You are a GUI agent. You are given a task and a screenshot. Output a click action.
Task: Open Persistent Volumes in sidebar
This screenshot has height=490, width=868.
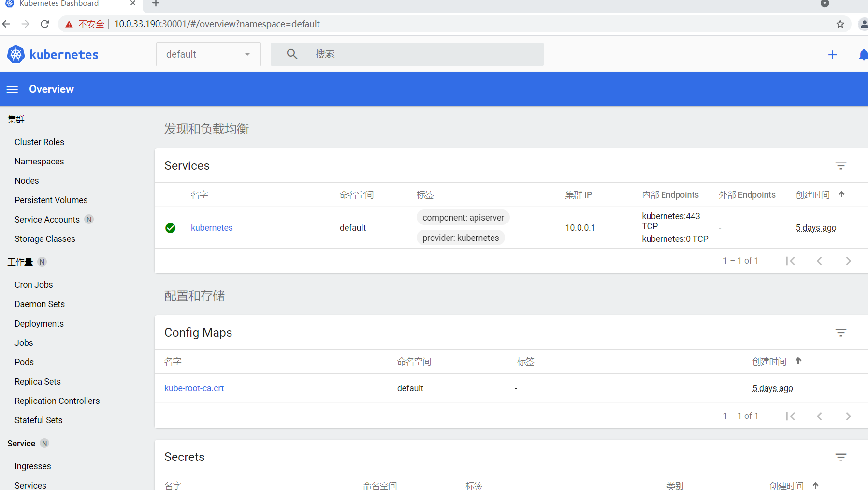tap(51, 200)
